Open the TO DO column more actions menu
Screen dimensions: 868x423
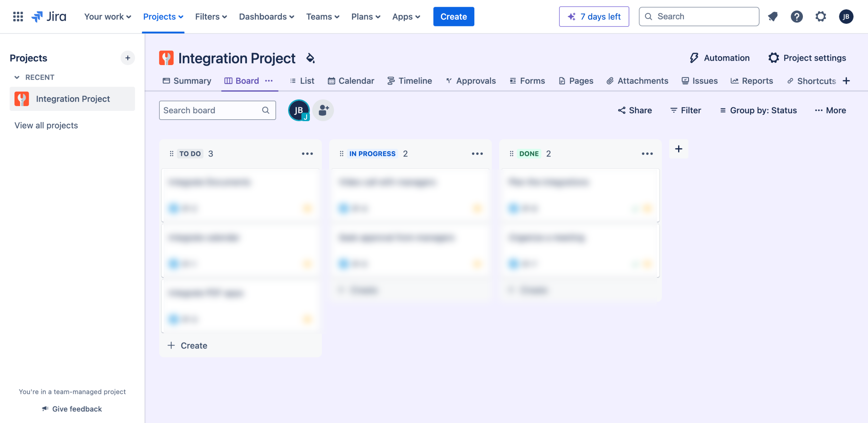point(307,154)
